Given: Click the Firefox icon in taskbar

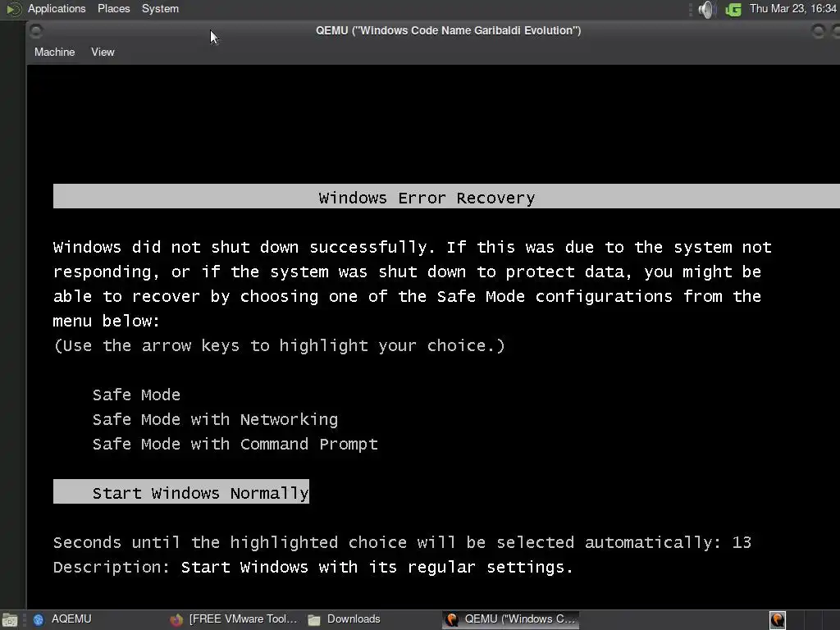Looking at the screenshot, I should [176, 620].
